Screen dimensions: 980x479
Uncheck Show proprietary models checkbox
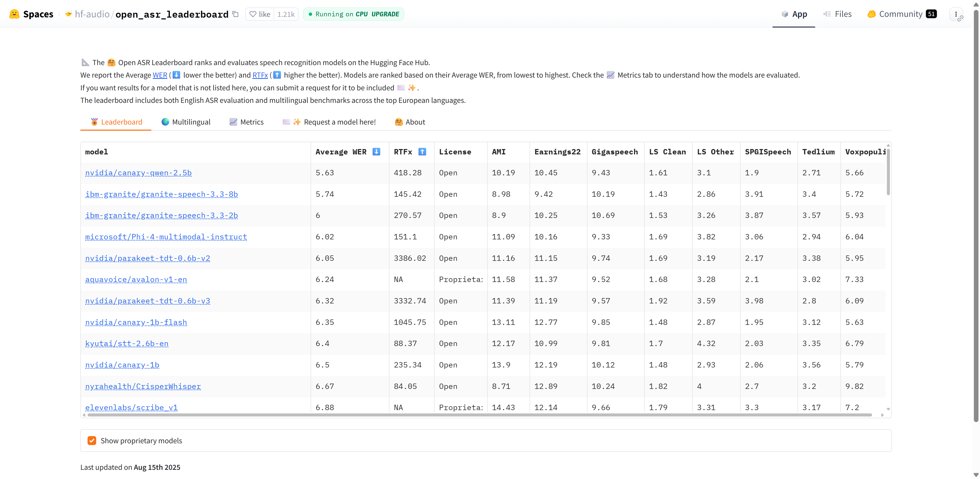click(x=92, y=440)
